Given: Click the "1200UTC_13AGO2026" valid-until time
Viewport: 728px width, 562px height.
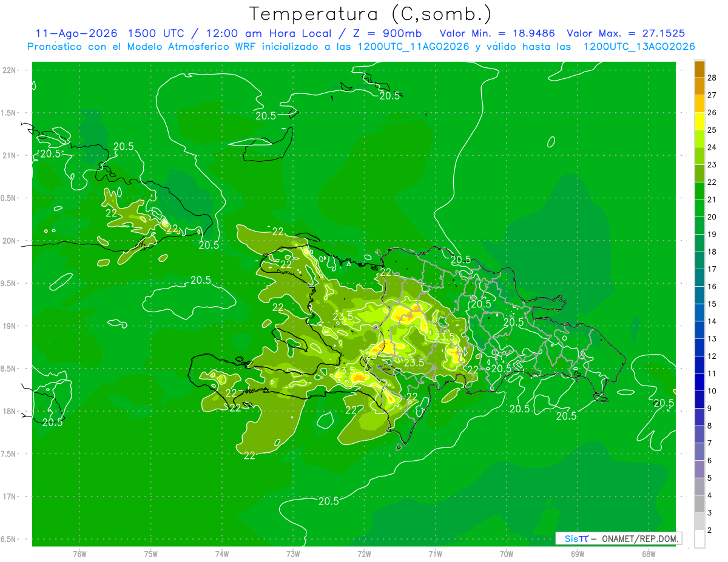Looking at the screenshot, I should 639,47.
